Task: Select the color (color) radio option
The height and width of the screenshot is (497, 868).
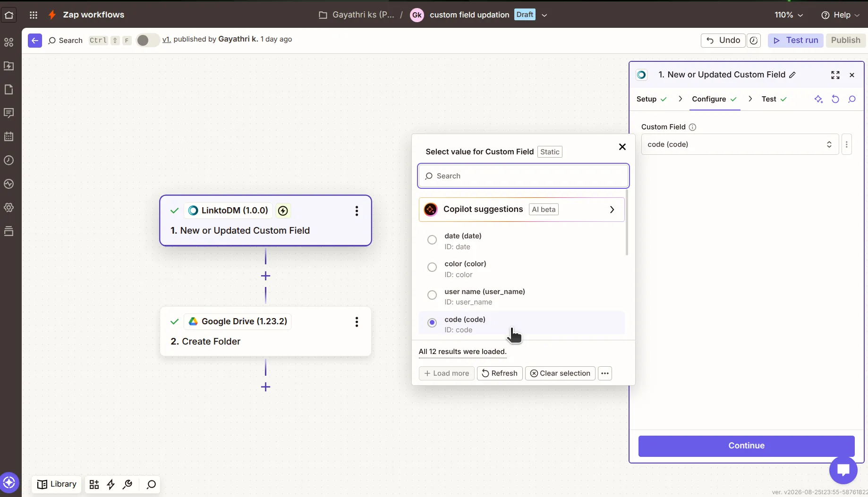Action: point(432,267)
